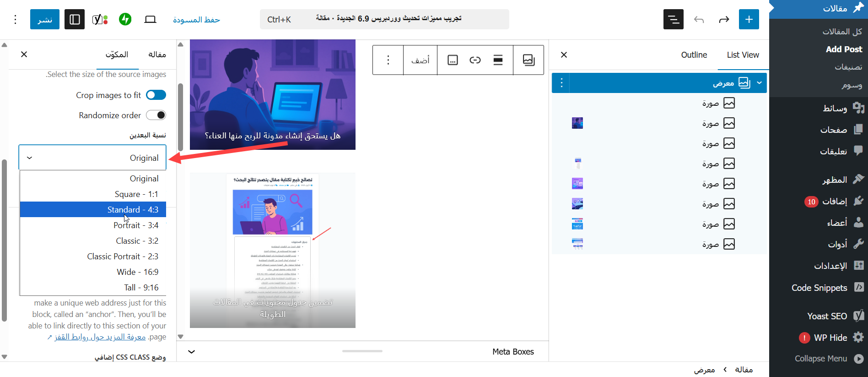This screenshot has height=377, width=868.
Task: Disable the Crop images to fit toggle
Action: tap(156, 95)
